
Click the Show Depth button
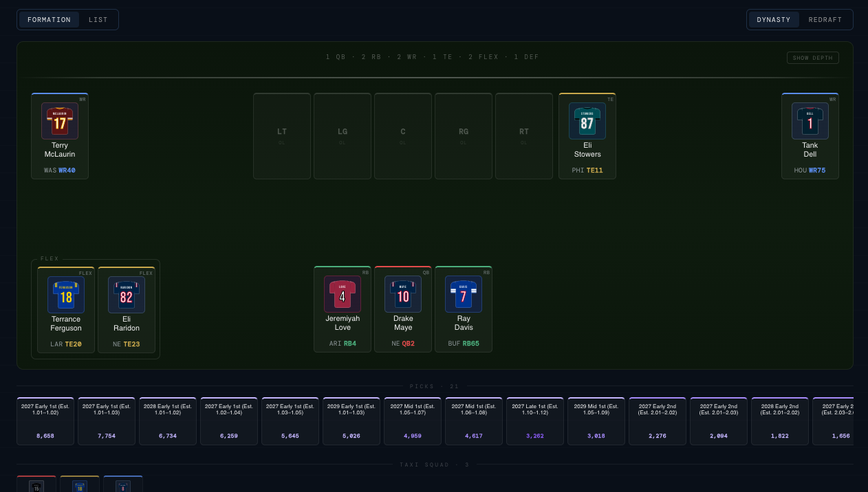pyautogui.click(x=813, y=58)
